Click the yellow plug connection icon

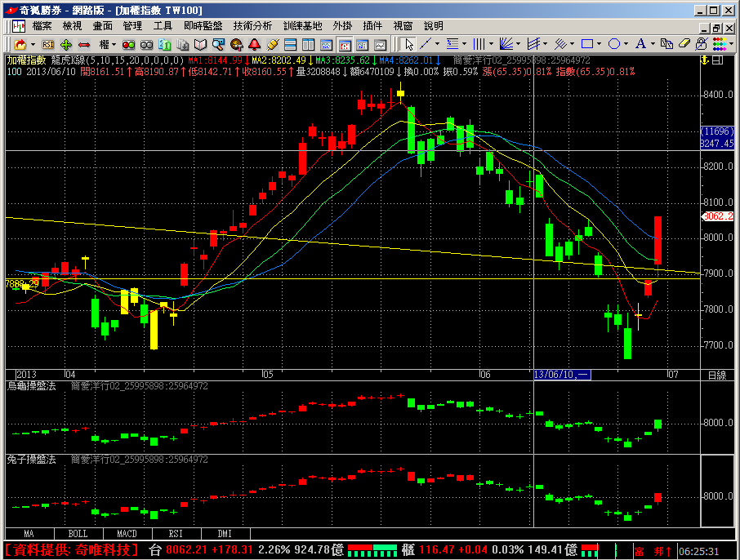pos(272,44)
